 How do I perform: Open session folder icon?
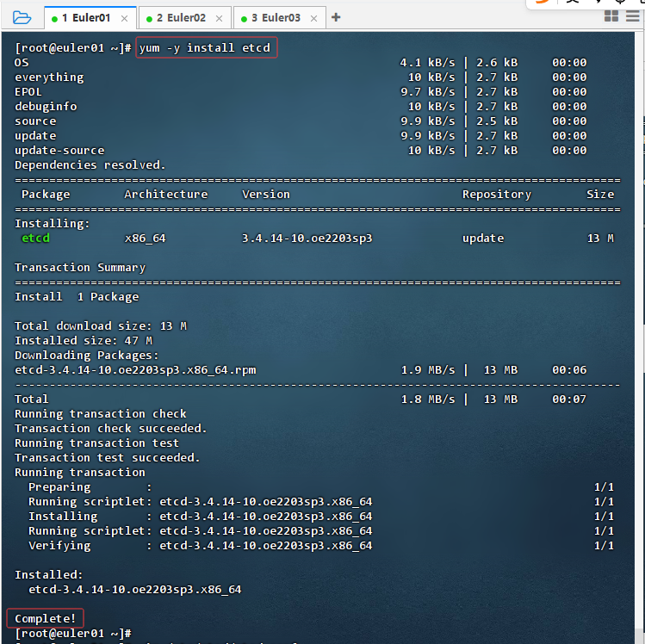coord(22,18)
